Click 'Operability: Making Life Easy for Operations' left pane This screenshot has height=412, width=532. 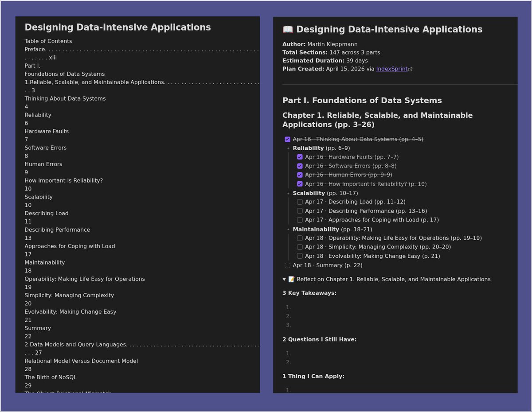[85, 279]
